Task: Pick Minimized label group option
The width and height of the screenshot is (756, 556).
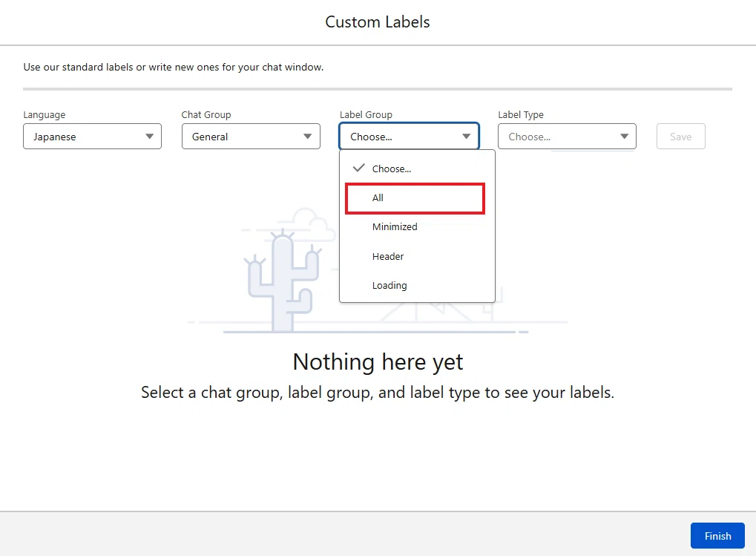Action: click(417, 226)
